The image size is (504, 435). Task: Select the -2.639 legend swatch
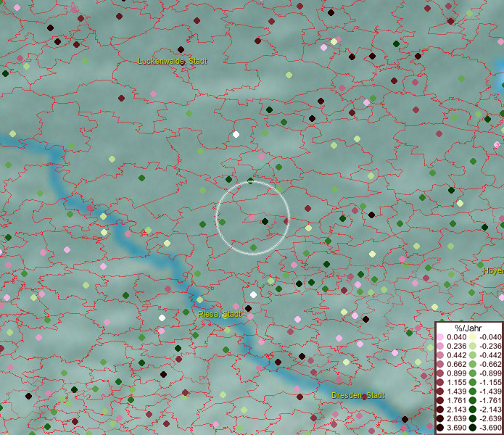[473, 418]
